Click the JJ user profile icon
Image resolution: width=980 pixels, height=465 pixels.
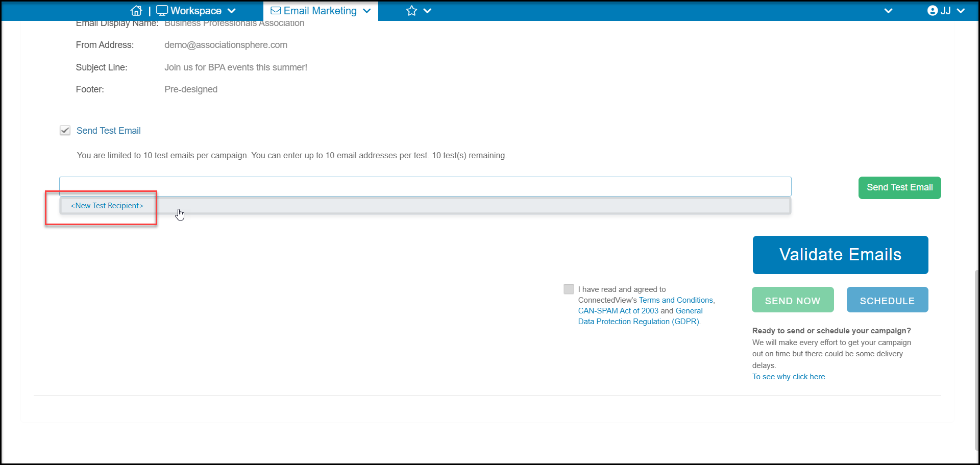tap(933, 11)
